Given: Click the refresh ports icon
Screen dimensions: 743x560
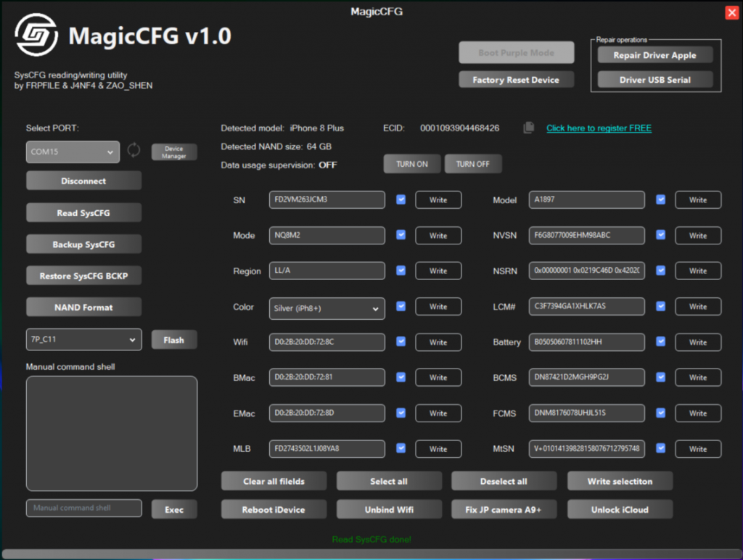Looking at the screenshot, I should pos(134,151).
